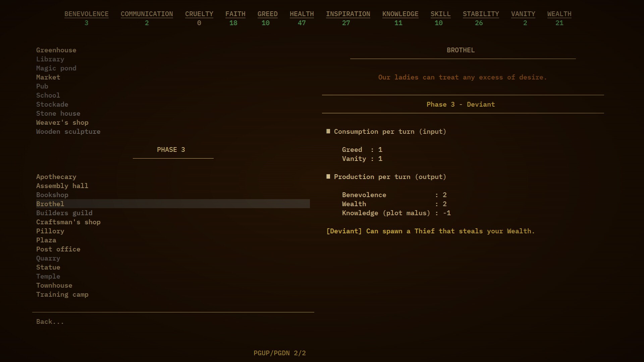Viewport: 644px width, 362px height.
Task: Select Assembly hall in the building list
Action: tap(62, 186)
